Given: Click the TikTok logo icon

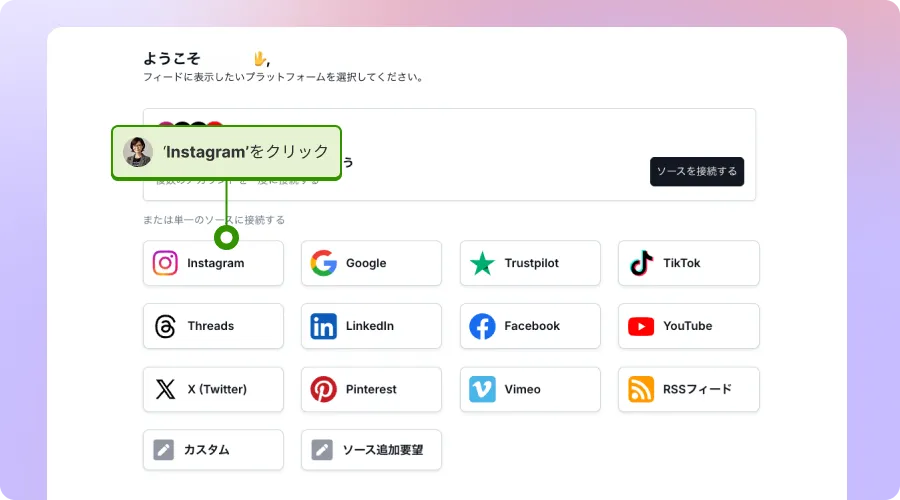Looking at the screenshot, I should pyautogui.click(x=641, y=263).
